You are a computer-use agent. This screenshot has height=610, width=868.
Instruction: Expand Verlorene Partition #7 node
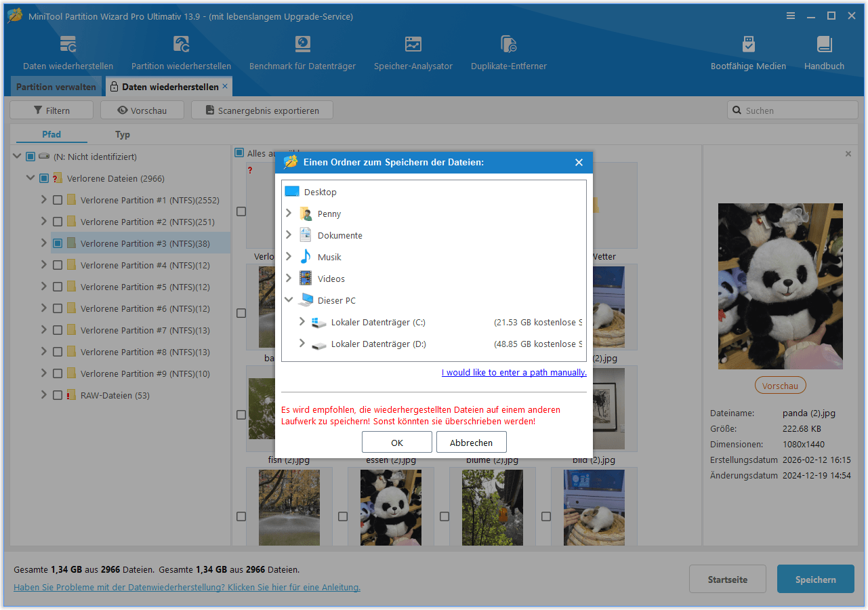(x=44, y=330)
